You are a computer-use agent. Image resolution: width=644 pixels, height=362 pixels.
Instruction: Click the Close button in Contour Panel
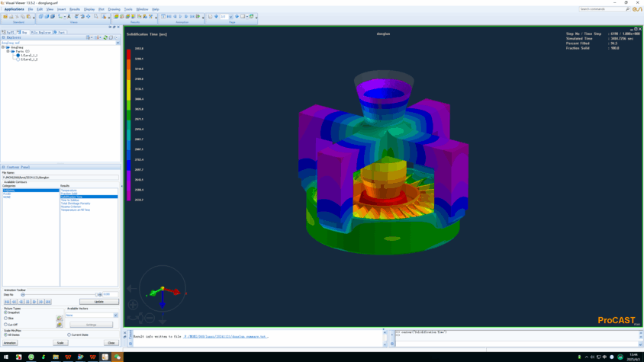tap(111, 343)
